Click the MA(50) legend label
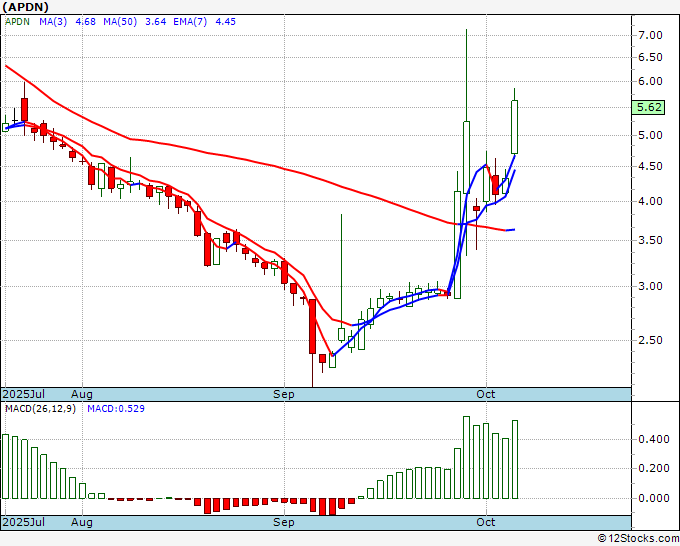Screen dimensions: 680x546 point(120,21)
